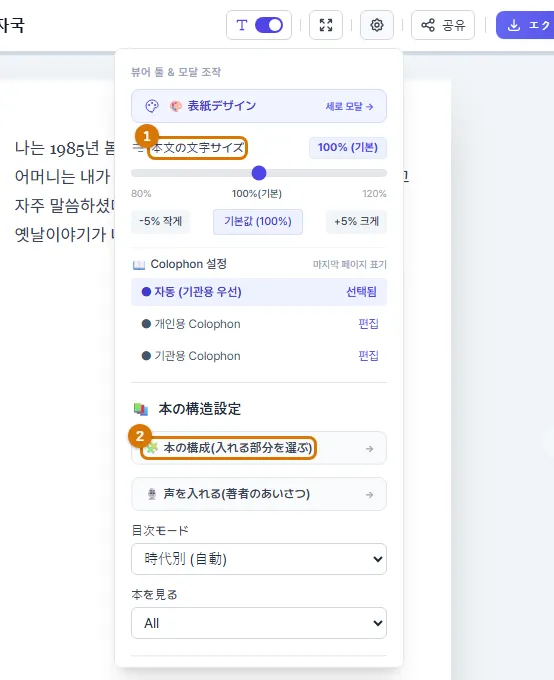554x680 pixels.
Task: Click the 선택됨 status label
Action: (x=361, y=292)
